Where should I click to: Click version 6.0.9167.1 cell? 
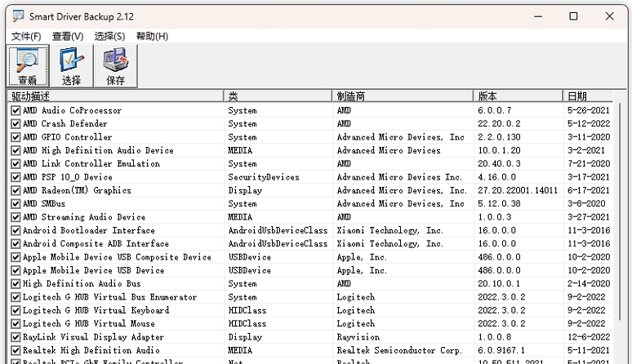click(501, 350)
